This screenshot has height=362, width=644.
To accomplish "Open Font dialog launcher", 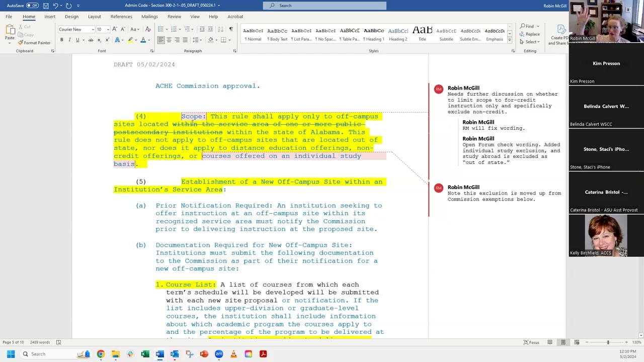I will [x=151, y=51].
